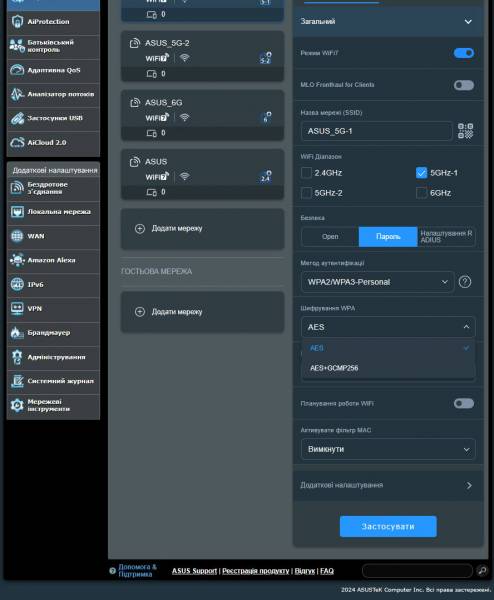
Task: Enable MLO Fronthaul for Clients toggle
Action: click(x=464, y=85)
